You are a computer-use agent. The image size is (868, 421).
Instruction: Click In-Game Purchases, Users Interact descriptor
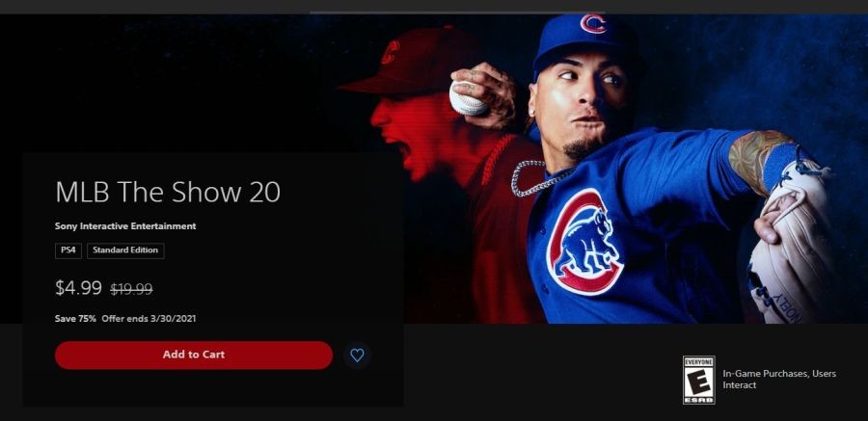(x=779, y=380)
